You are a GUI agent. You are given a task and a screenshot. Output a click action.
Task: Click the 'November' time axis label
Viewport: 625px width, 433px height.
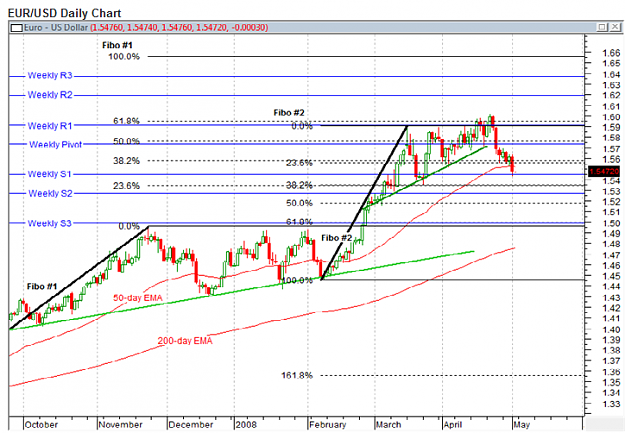[x=120, y=425]
